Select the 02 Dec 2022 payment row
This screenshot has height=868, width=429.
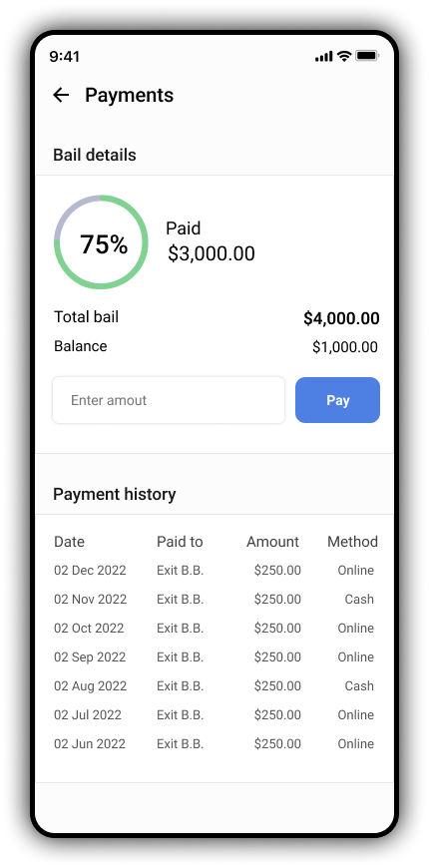(x=214, y=570)
